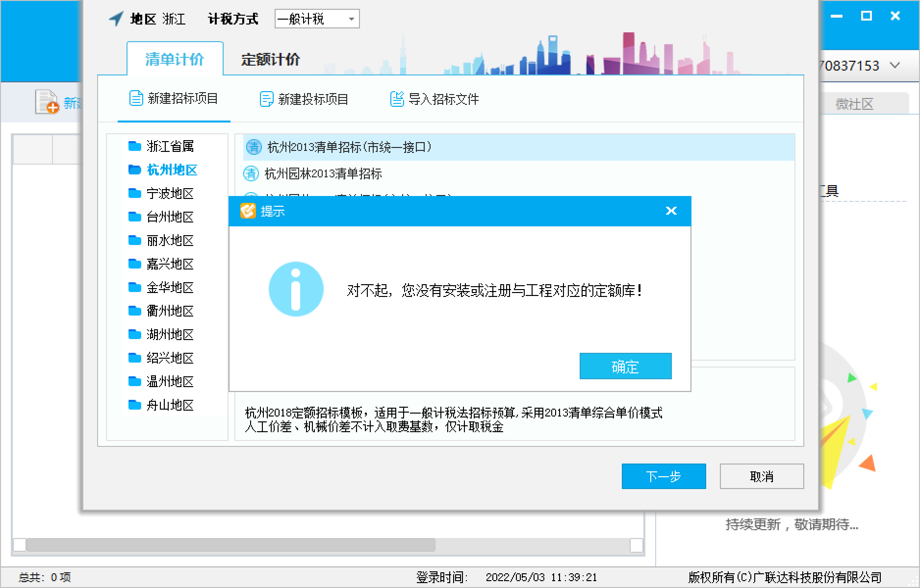Click the folder icon next to 湖州地区
The width and height of the screenshot is (920, 588).
[134, 334]
